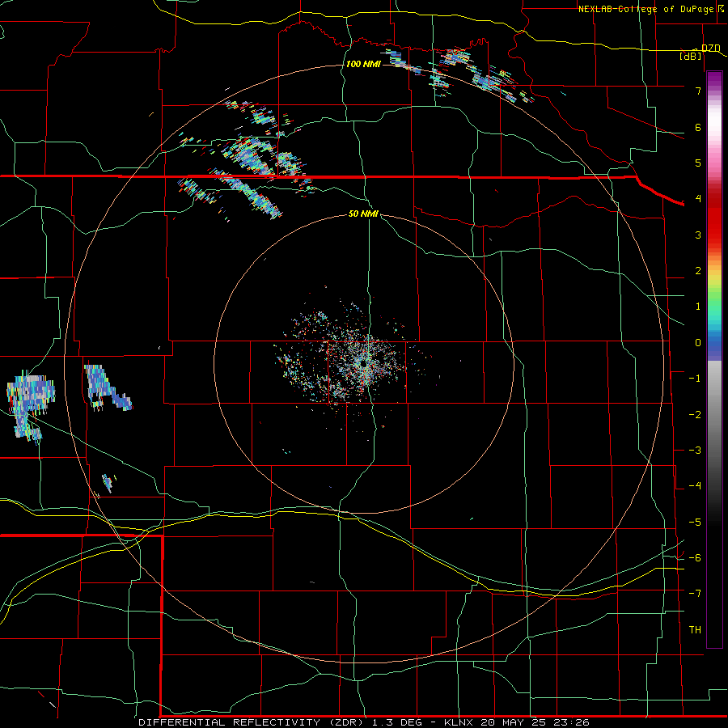Click the 4 value on the color scale

(697, 199)
